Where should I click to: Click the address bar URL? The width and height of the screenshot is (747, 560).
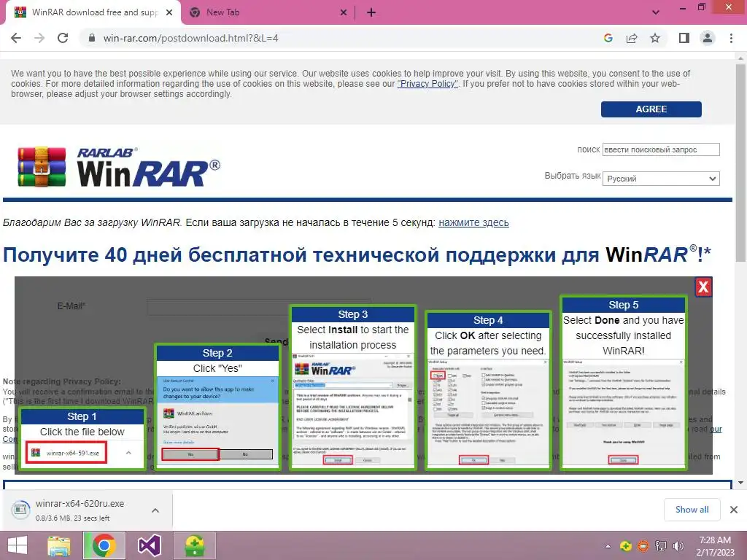(190, 38)
